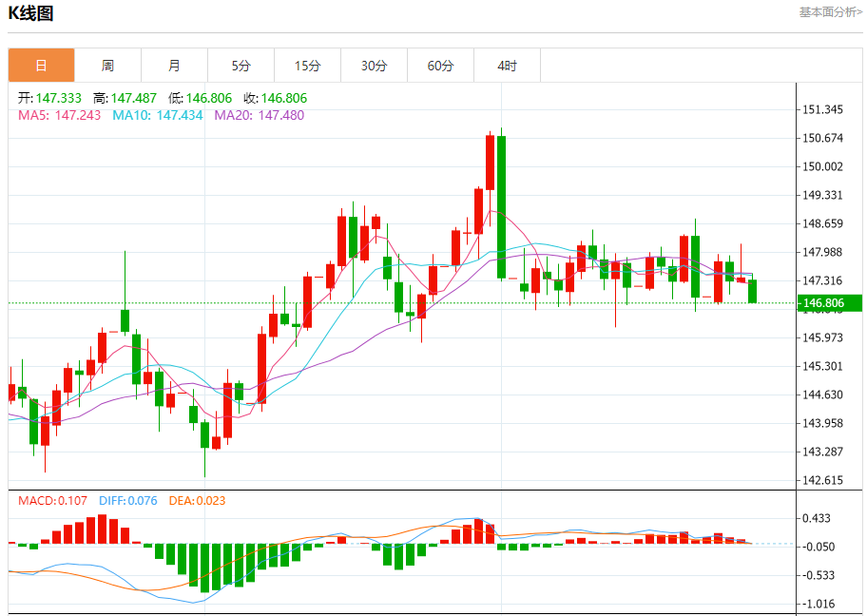Open the 基本面分析> link
Screen dimensions: 867x616
831,12
